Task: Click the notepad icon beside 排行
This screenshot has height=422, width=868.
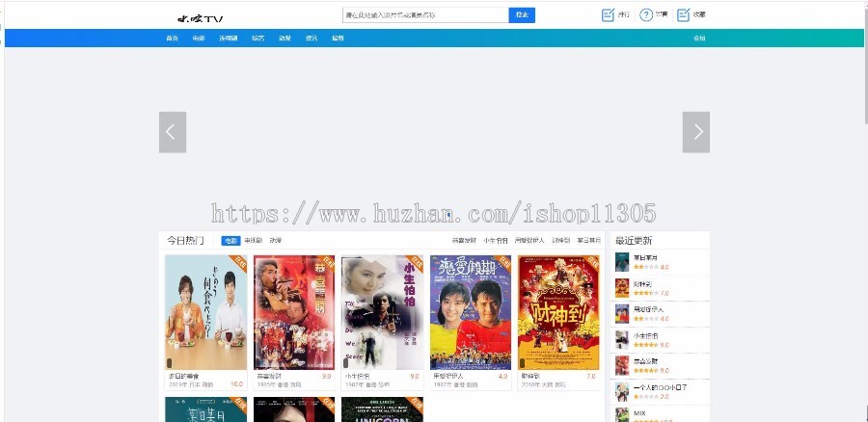Action: coord(608,14)
